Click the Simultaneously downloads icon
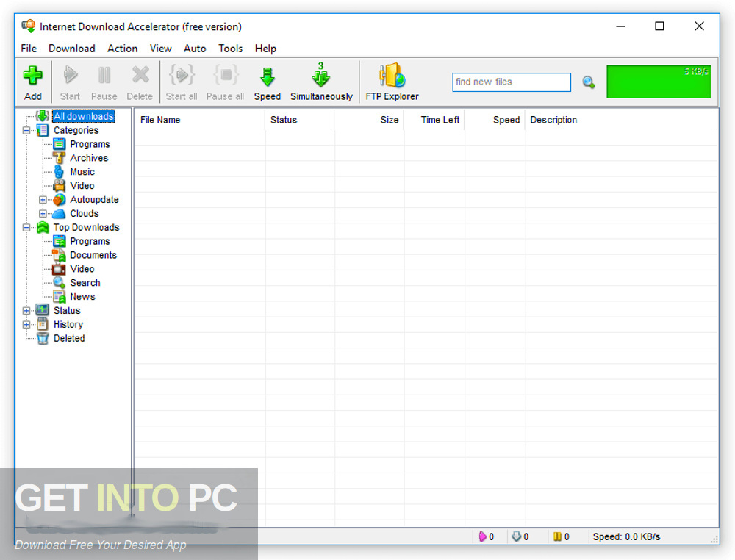This screenshot has width=735, height=560. click(x=321, y=75)
